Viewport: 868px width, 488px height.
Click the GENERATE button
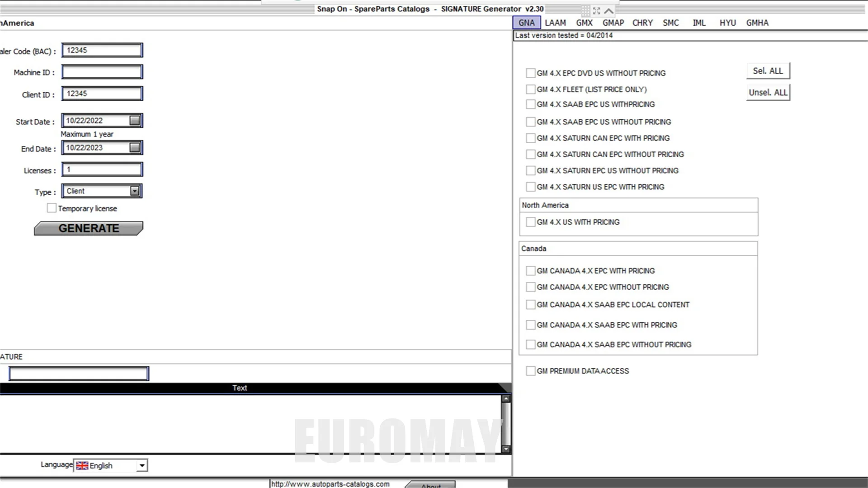[89, 228]
